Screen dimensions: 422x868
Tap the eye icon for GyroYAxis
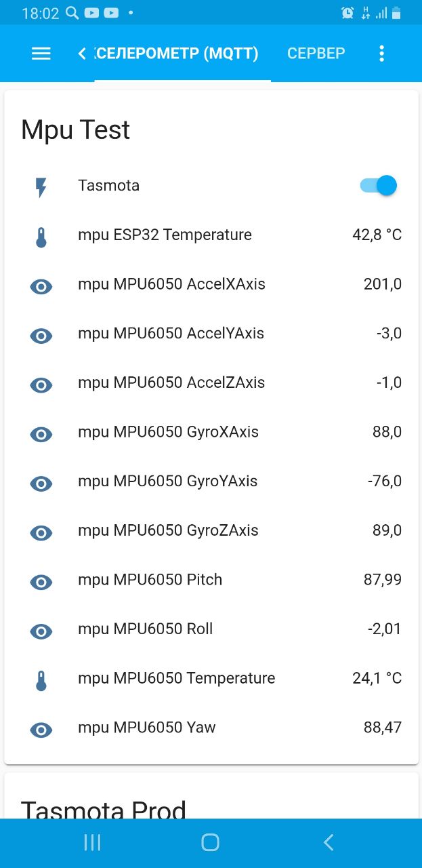click(x=41, y=484)
